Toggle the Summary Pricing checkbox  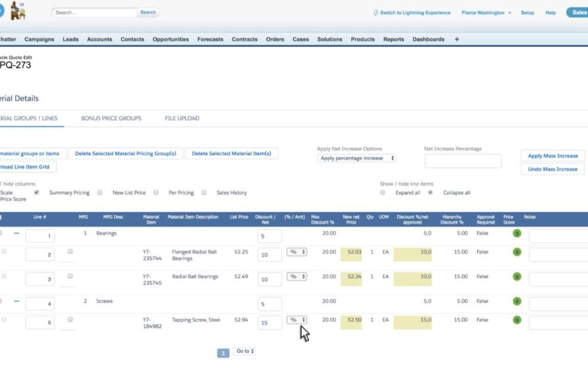(36, 192)
